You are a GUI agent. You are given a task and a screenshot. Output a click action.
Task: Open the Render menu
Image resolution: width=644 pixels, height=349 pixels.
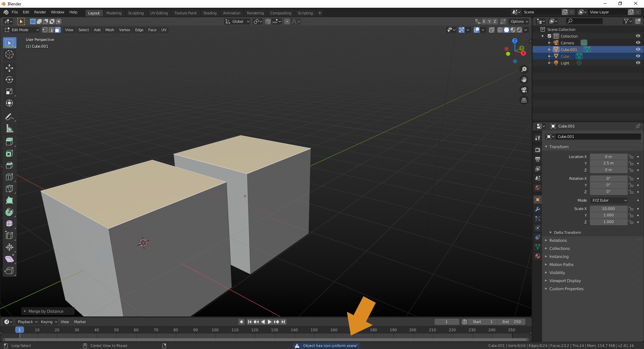[40, 12]
